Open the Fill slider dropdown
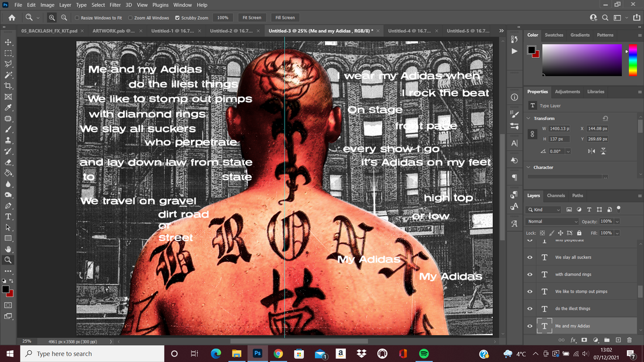This screenshot has width=644, height=362. [617, 233]
